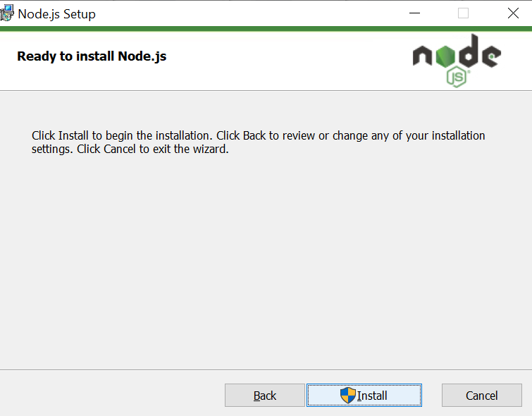Start installation with the Install button
This screenshot has width=532, height=416.
click(364, 396)
